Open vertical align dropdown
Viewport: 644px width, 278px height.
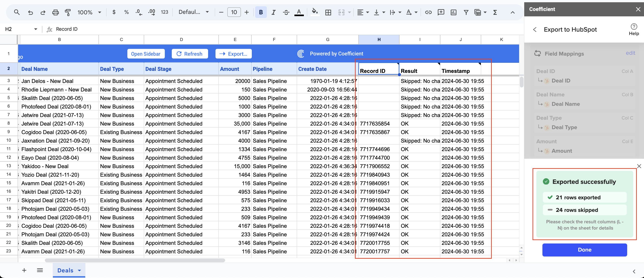click(379, 12)
